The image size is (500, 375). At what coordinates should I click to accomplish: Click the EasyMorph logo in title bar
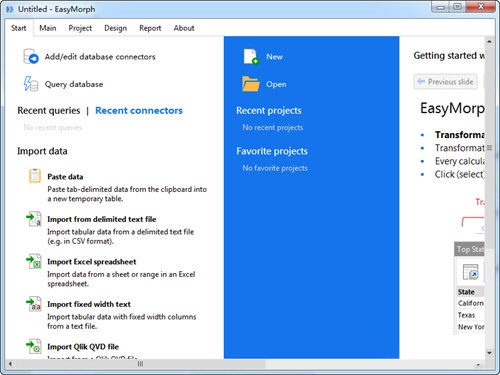(10, 9)
